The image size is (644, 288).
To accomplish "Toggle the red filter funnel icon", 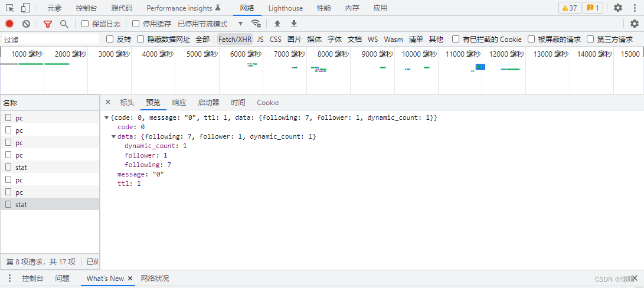I will 48,24.
